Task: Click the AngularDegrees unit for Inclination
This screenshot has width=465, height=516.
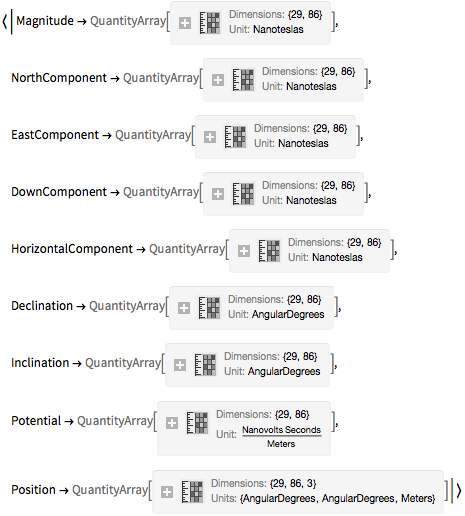Action: click(x=284, y=371)
